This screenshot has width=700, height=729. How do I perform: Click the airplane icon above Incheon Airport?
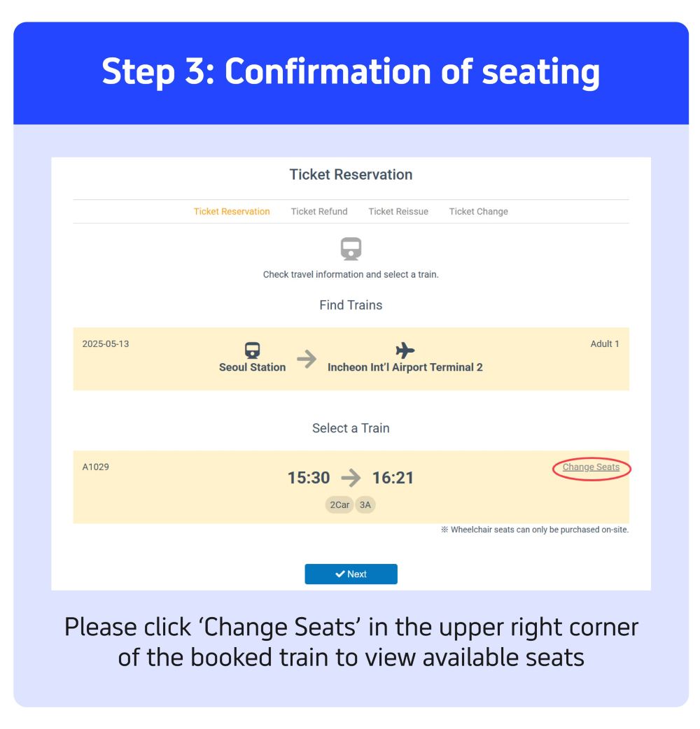point(404,350)
